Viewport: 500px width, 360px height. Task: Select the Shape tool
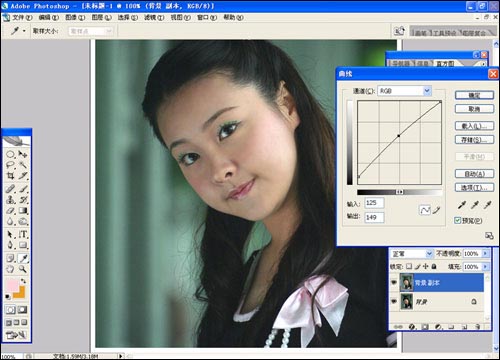23,245
